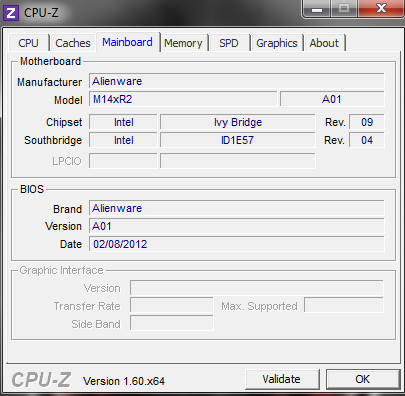Minimize the CPU-Z window
The height and width of the screenshot is (396, 405).
pos(317,8)
